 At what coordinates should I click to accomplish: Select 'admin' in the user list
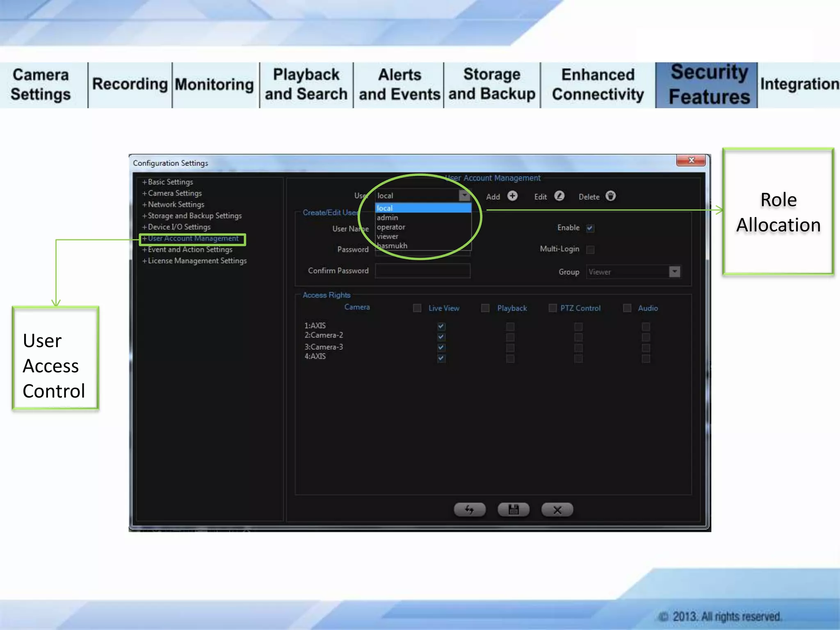423,218
